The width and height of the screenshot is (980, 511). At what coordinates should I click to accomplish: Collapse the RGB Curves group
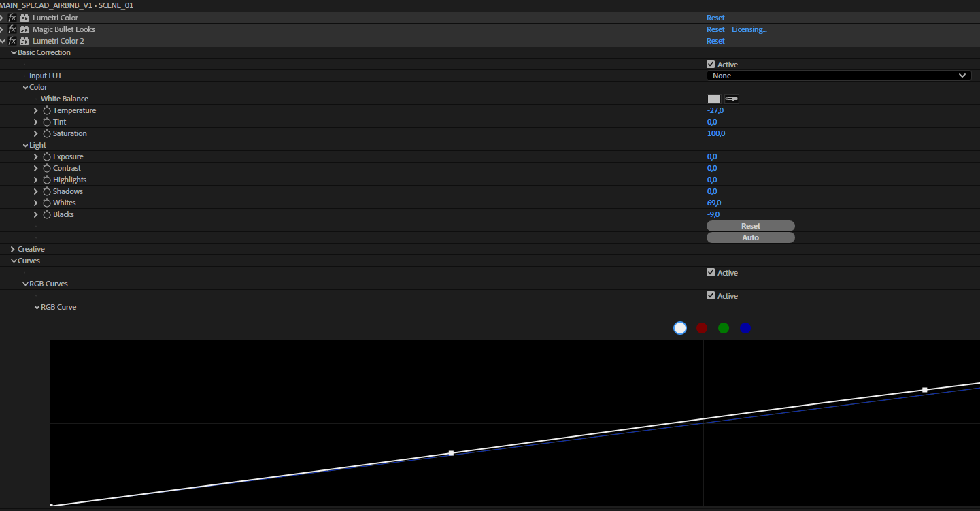[x=25, y=284]
